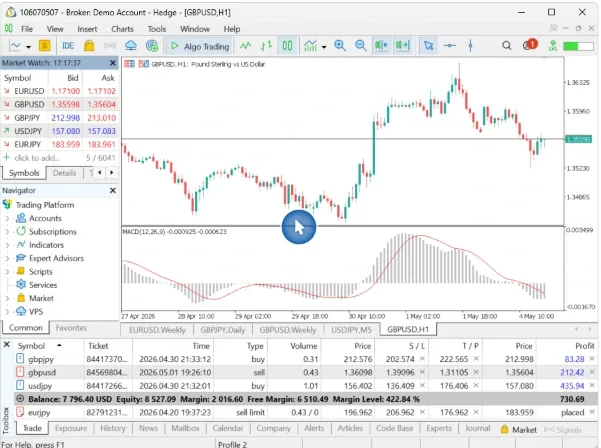
Task: Click the Balance row plus icon
Action: pyautogui.click(x=20, y=399)
